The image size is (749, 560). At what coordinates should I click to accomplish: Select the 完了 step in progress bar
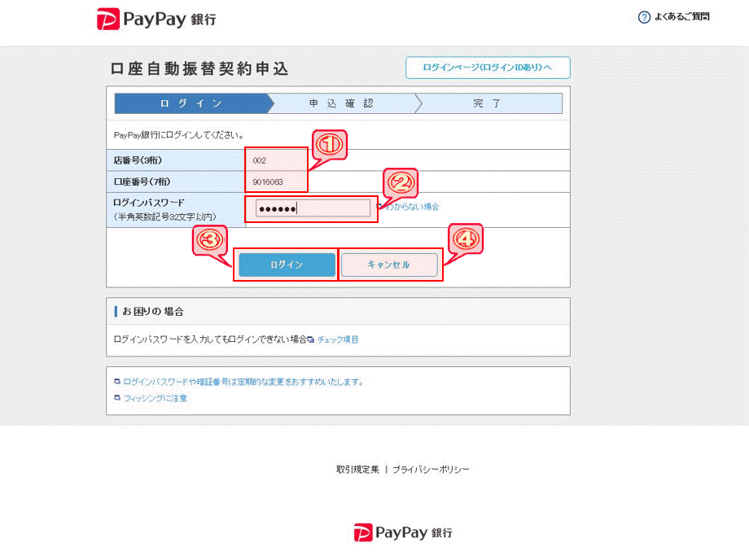tap(488, 103)
